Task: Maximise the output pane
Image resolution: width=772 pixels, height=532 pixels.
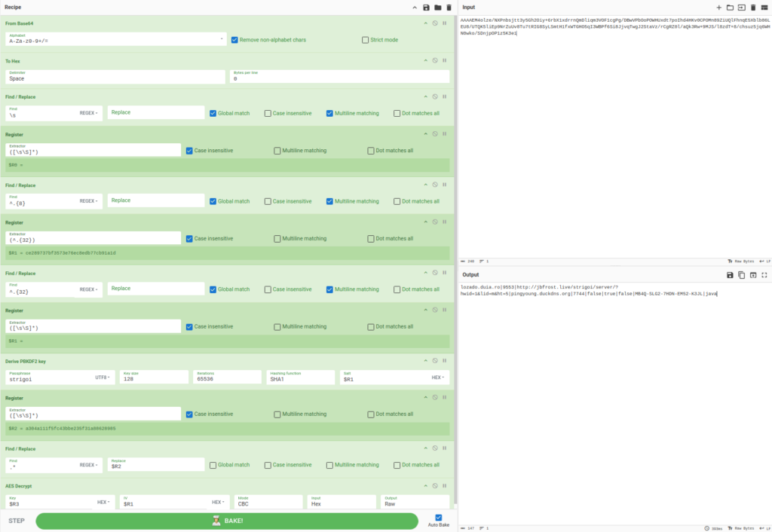Action: (x=764, y=275)
